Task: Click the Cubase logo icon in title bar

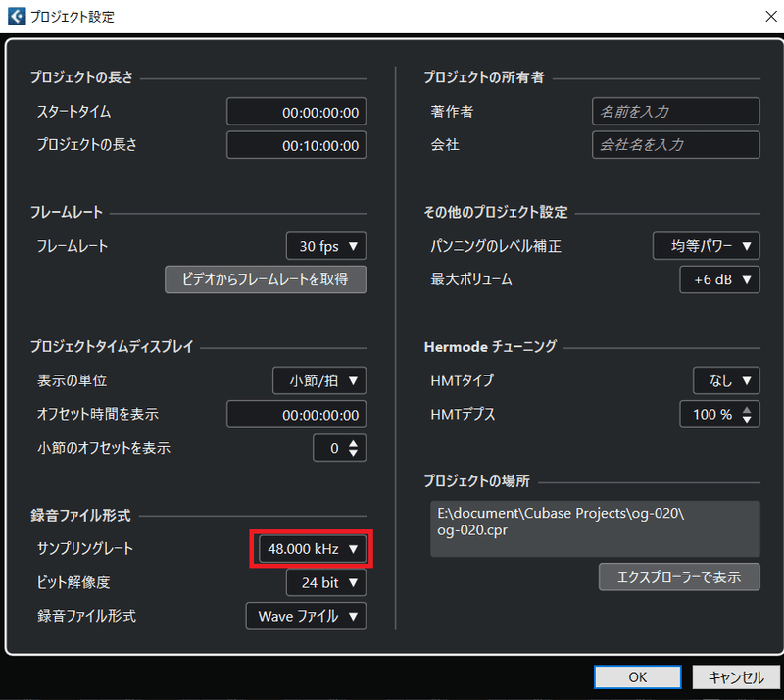Action: [17, 16]
